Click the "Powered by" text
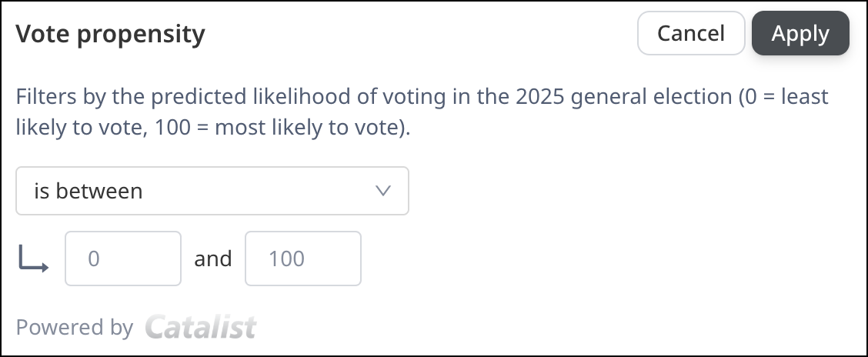The width and height of the screenshot is (868, 357). [x=75, y=328]
